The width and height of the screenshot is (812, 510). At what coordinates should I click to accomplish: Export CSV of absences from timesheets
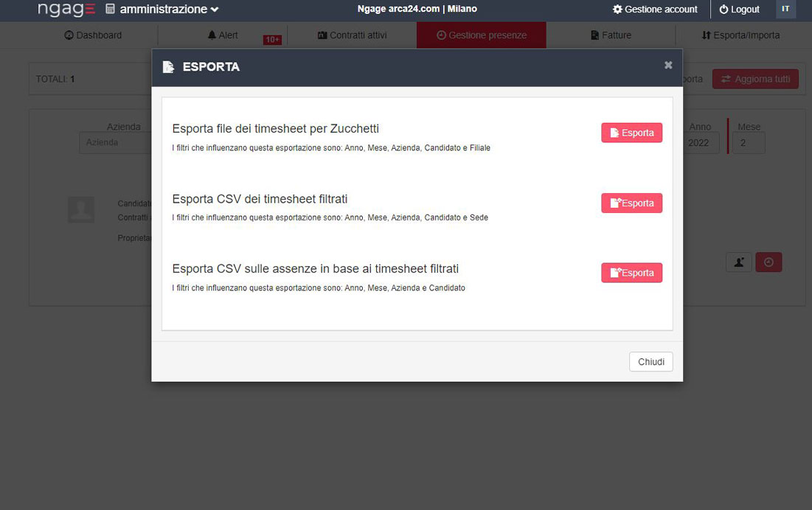pos(631,273)
